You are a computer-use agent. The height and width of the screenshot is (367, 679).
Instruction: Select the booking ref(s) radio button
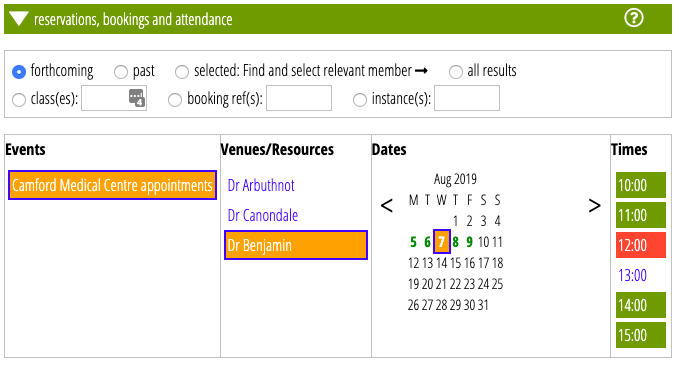(175, 100)
